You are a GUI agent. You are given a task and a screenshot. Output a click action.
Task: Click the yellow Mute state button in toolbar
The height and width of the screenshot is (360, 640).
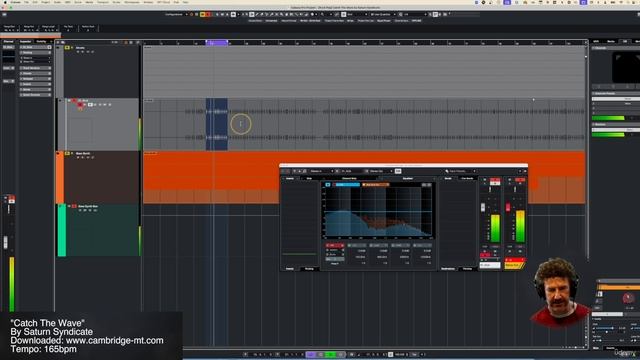click(202, 14)
